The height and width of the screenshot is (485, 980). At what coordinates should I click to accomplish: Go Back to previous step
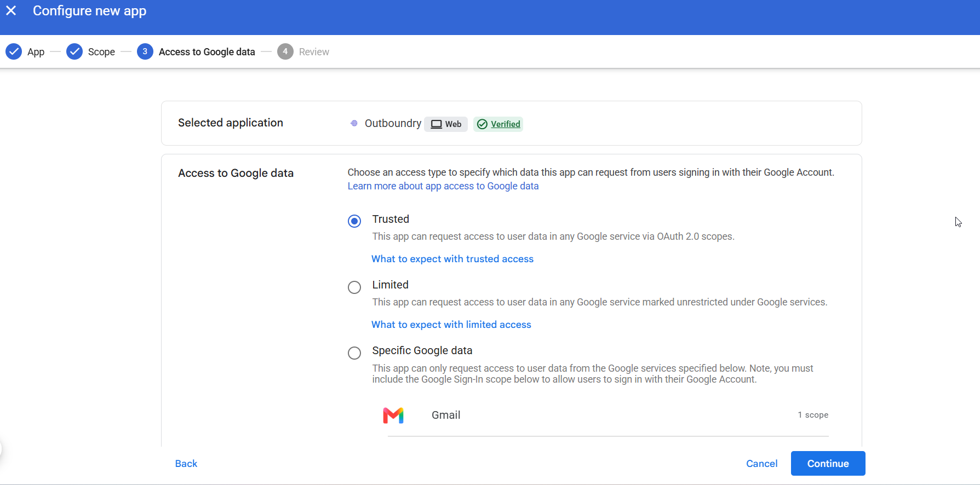tap(186, 464)
